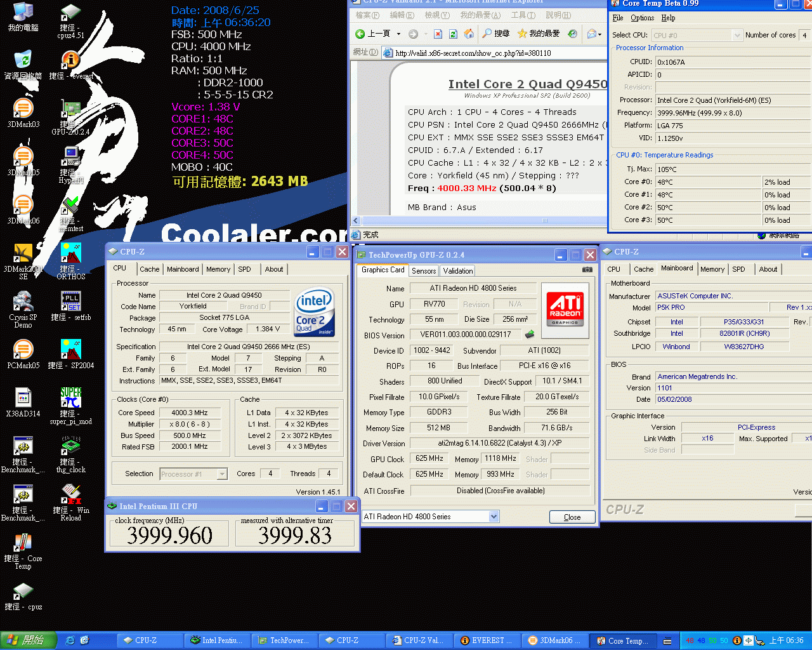
Task: Switch to Validation tab in GPU-Z
Action: point(458,270)
